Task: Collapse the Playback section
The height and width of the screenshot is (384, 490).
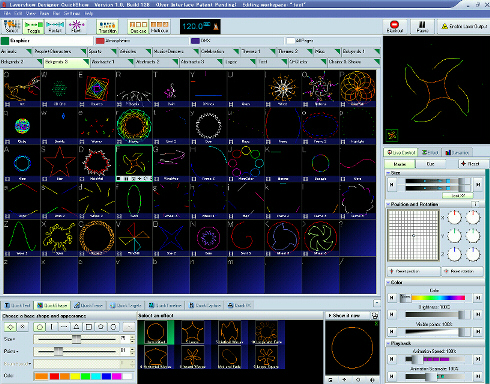Action: click(x=388, y=343)
